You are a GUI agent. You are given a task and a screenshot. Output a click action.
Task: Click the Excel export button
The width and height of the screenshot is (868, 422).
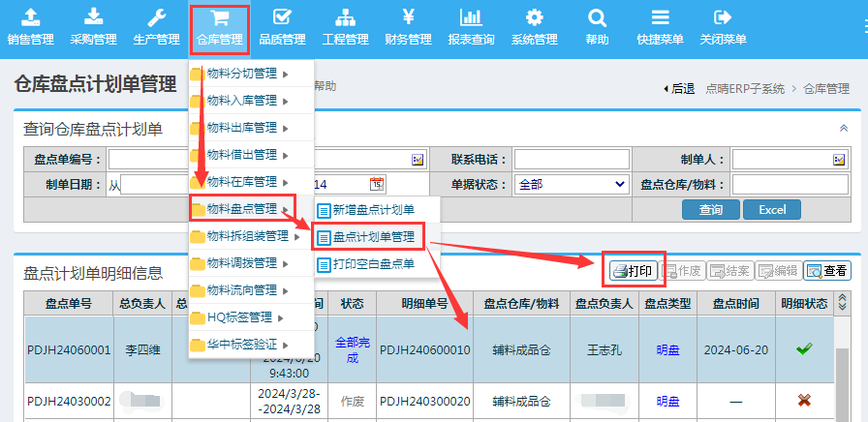(x=772, y=210)
